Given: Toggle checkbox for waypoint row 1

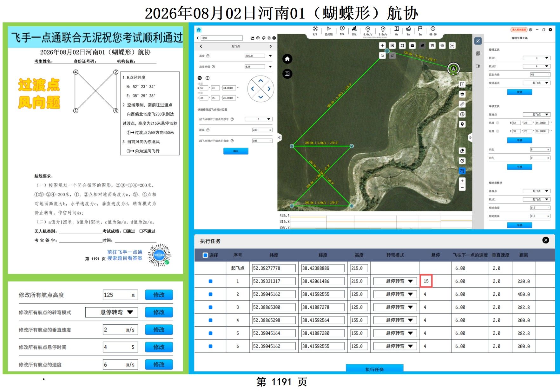Looking at the screenshot, I should pos(210,281).
